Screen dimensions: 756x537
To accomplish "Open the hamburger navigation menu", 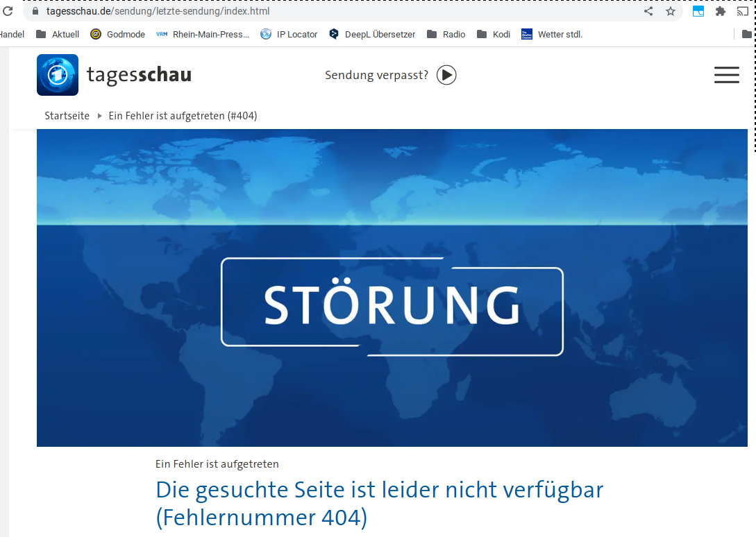I will [x=727, y=75].
